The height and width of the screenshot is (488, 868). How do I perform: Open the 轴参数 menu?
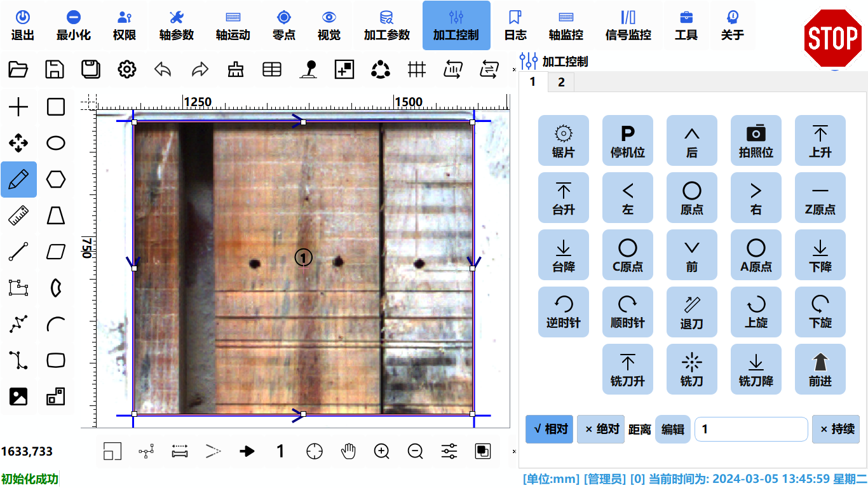177,25
